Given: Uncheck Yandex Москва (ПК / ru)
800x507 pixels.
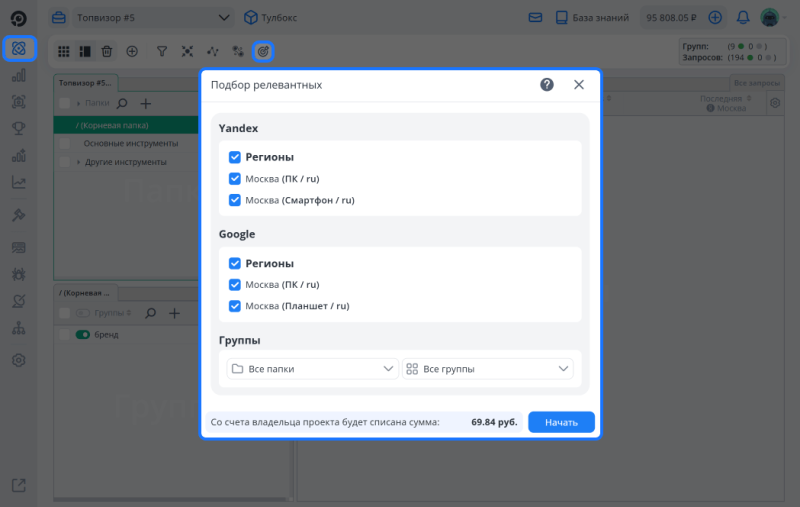Looking at the screenshot, I should (235, 179).
